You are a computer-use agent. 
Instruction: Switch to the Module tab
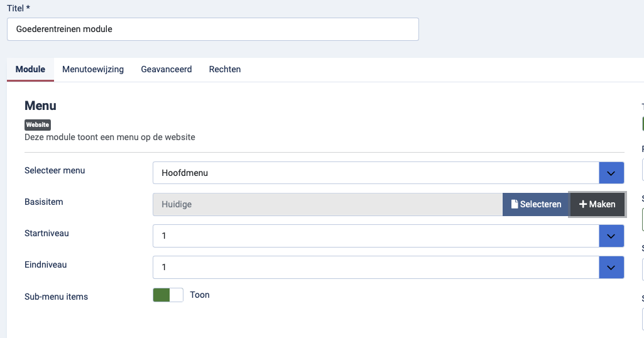(x=30, y=69)
